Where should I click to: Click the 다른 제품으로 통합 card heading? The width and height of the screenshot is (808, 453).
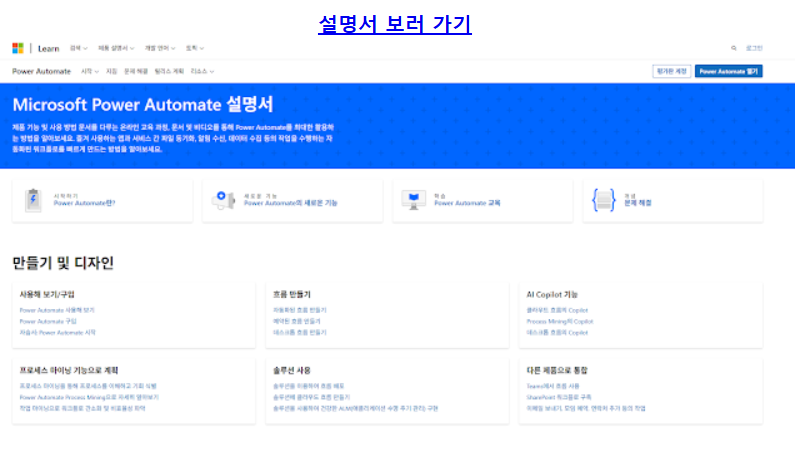click(557, 370)
